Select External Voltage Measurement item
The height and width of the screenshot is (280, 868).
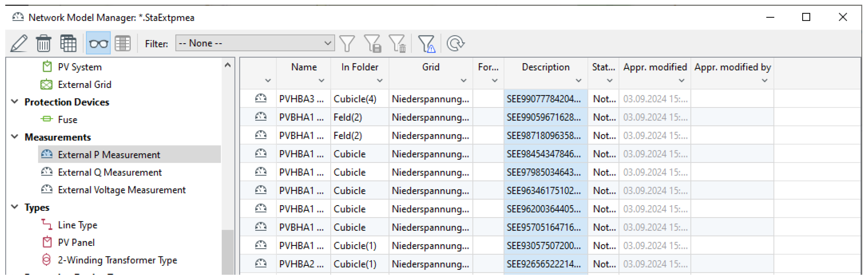[x=122, y=190]
